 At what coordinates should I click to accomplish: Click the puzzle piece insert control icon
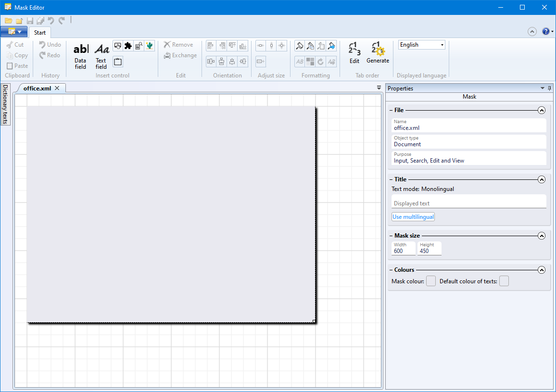(x=128, y=46)
